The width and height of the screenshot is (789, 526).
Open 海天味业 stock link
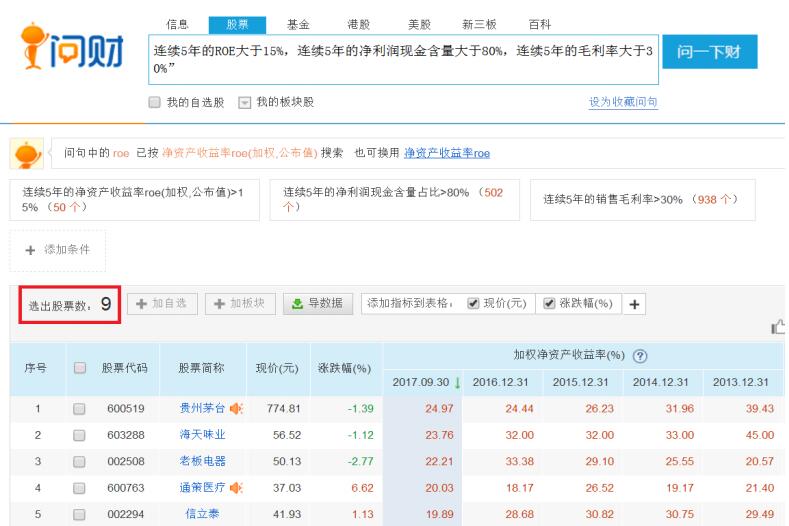click(202, 434)
